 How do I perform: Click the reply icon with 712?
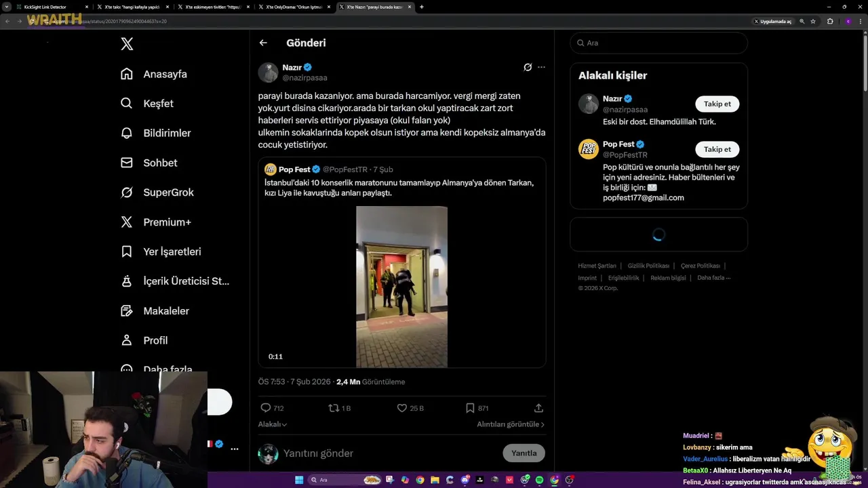click(266, 408)
